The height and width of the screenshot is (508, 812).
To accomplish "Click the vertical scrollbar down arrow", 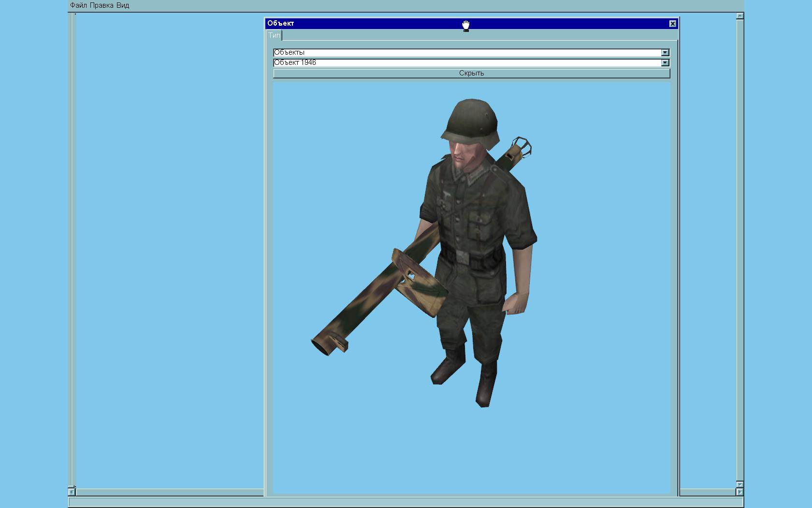I will 739,484.
